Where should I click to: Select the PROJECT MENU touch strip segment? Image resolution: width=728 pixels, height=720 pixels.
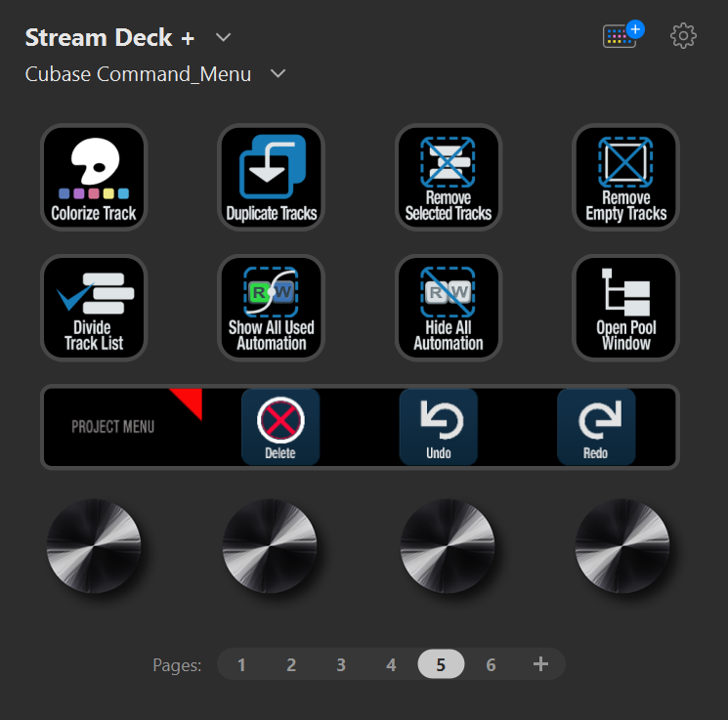[x=123, y=427]
